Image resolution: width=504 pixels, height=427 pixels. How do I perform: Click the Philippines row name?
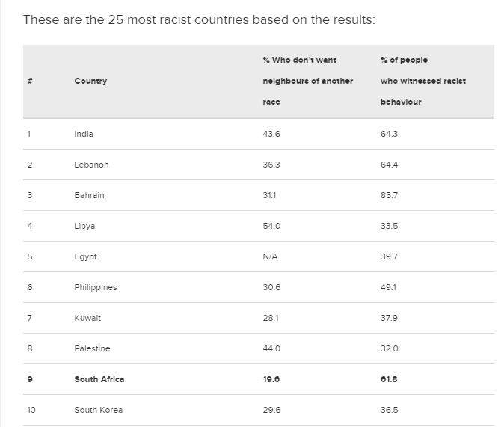(96, 287)
